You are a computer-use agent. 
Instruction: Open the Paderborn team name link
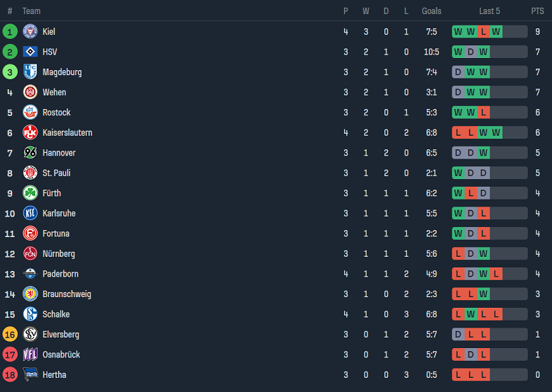coord(60,274)
